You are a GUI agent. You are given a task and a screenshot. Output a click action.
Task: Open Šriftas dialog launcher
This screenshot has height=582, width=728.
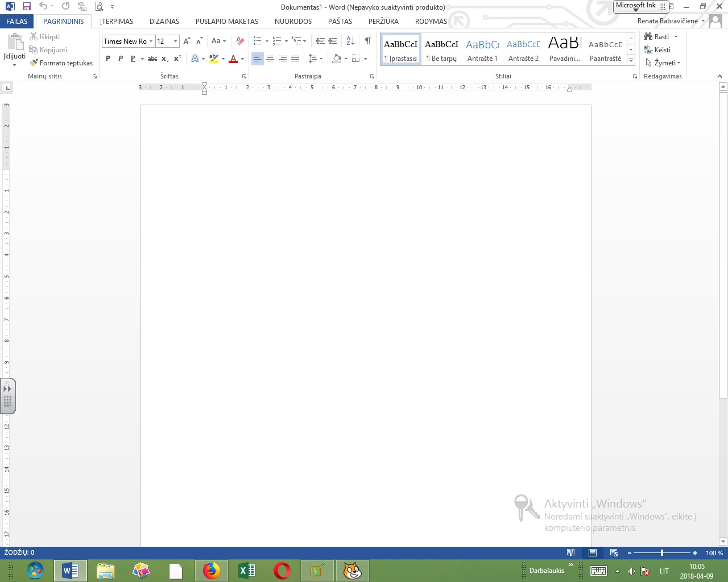pos(245,76)
